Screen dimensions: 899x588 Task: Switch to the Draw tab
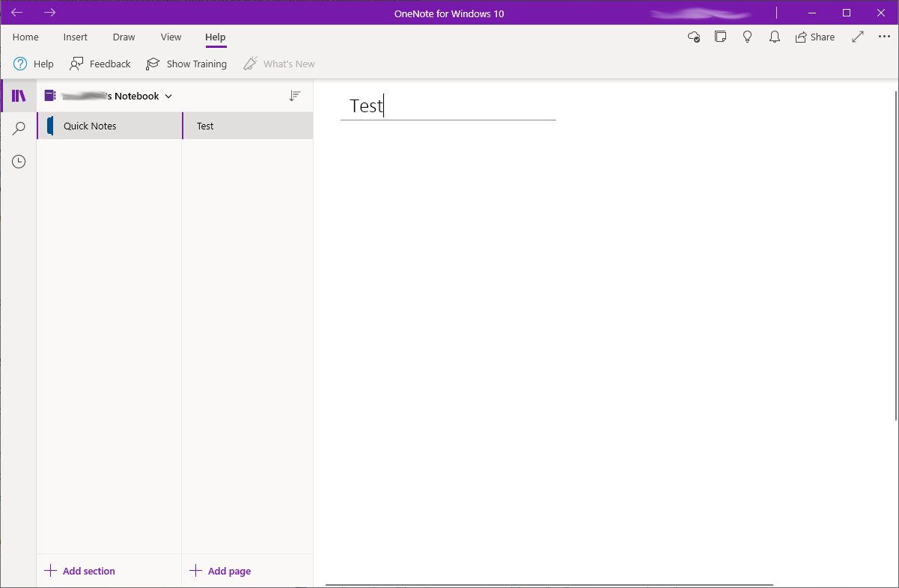[124, 37]
